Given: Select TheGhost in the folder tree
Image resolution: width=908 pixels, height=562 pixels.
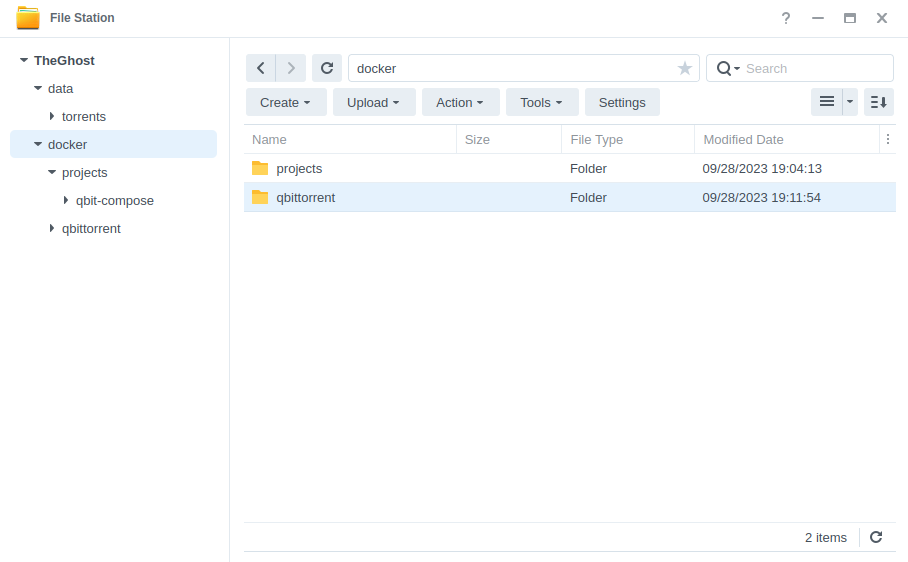Looking at the screenshot, I should [x=64, y=60].
